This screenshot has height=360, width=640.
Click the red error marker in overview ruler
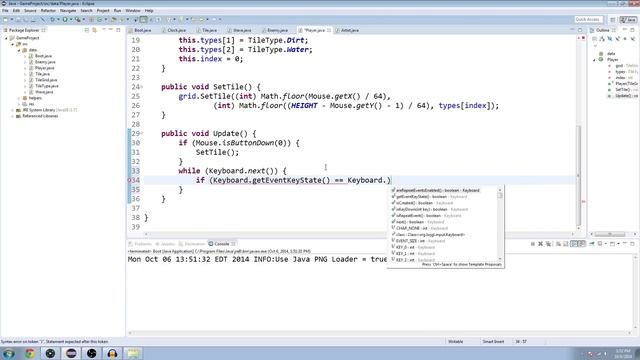583,201
